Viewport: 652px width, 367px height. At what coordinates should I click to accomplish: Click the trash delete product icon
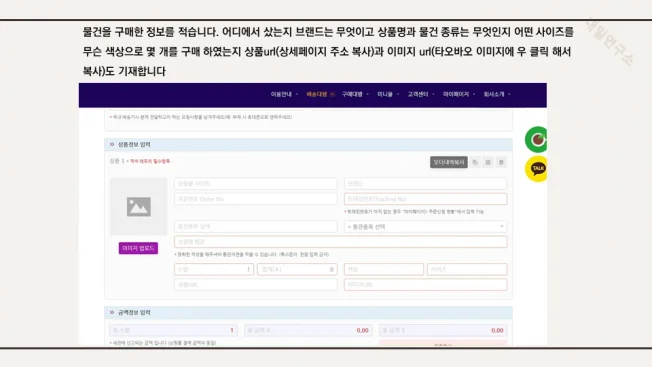pyautogui.click(x=501, y=162)
